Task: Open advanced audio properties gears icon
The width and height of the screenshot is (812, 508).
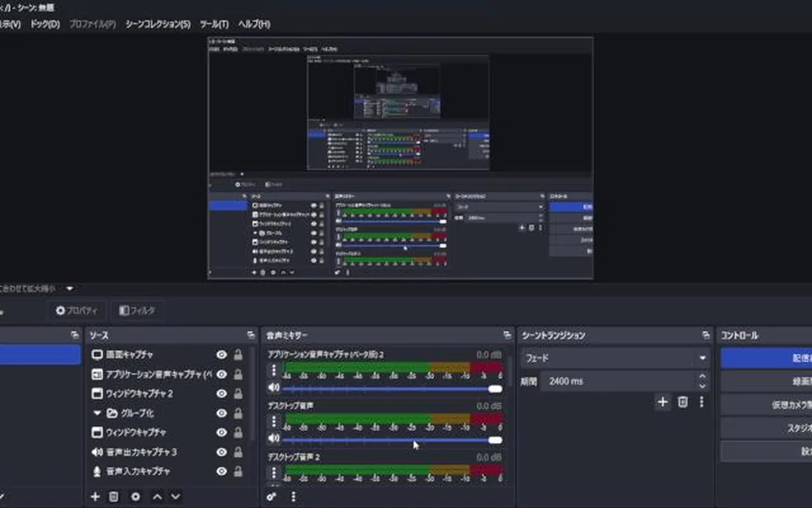Action: pos(271,497)
